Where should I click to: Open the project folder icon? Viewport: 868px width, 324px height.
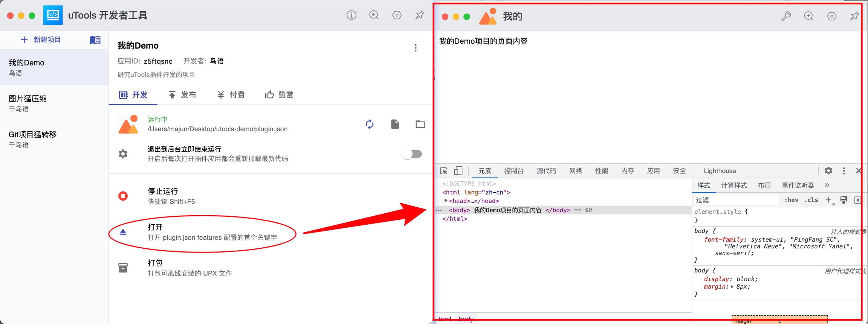(420, 124)
